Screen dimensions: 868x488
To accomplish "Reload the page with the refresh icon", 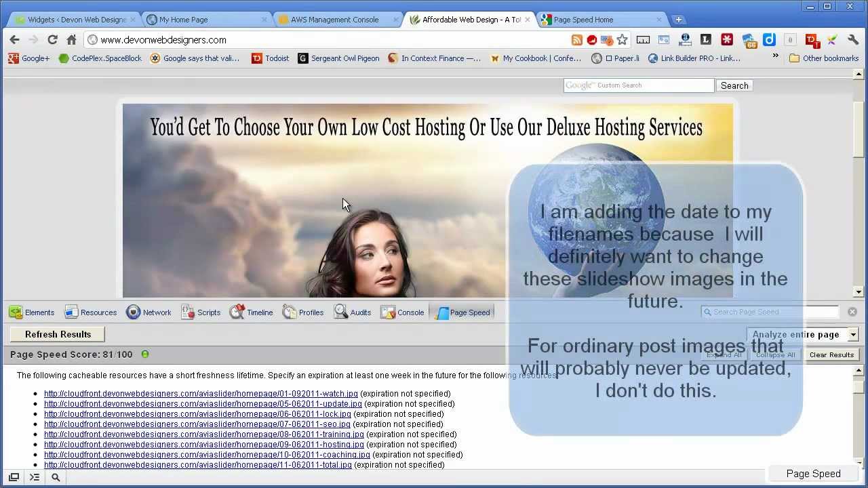I will click(x=52, y=40).
